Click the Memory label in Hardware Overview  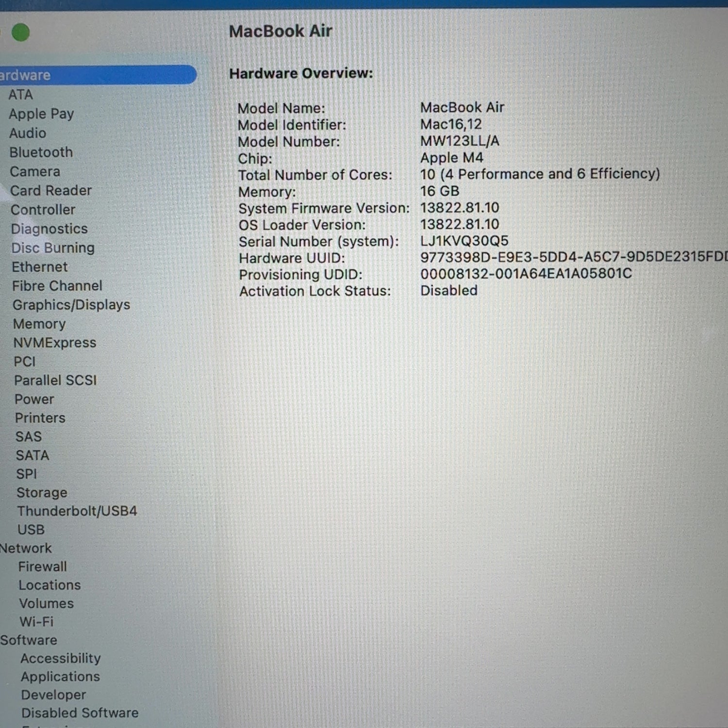(267, 192)
